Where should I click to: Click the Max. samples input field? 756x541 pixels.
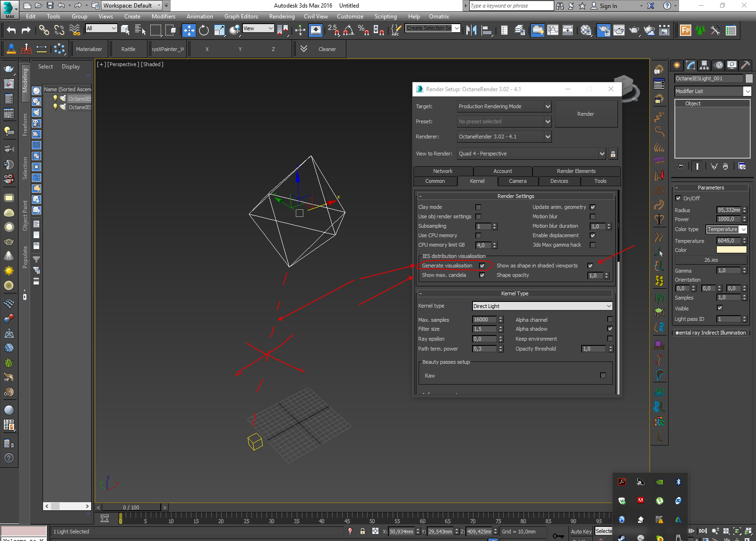pyautogui.click(x=485, y=320)
